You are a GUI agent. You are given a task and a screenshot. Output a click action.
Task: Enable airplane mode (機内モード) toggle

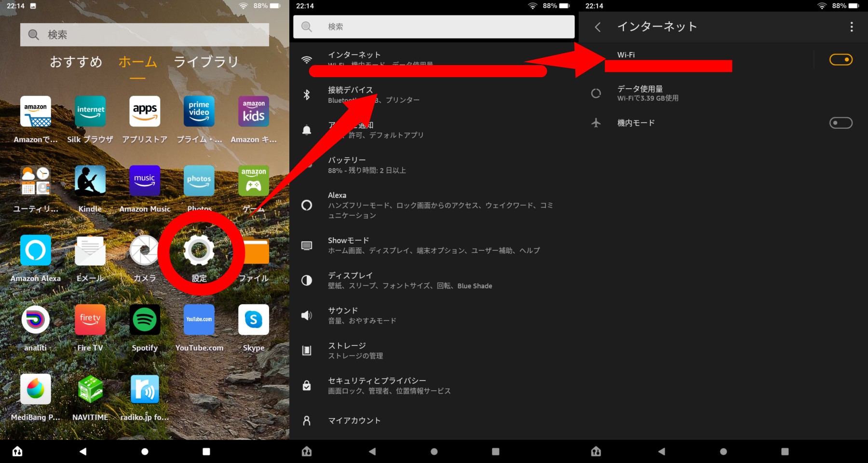841,123
